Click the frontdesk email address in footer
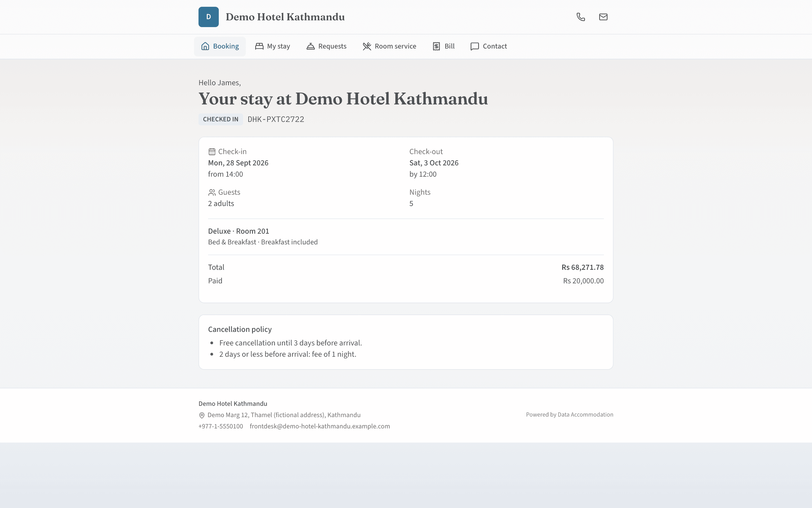The width and height of the screenshot is (812, 508). pyautogui.click(x=320, y=426)
